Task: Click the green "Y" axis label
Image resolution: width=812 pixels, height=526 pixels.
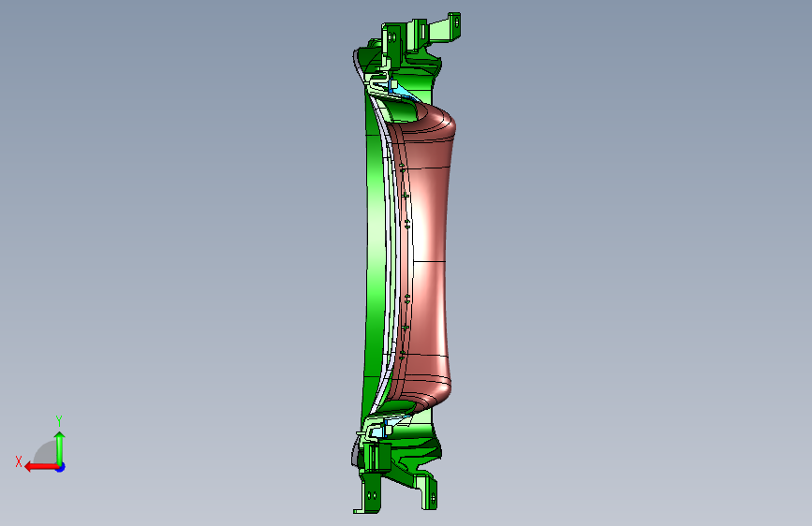Action: [x=59, y=420]
